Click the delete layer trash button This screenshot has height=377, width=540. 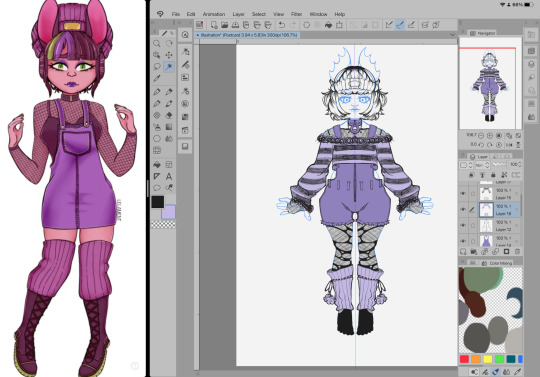click(x=517, y=252)
